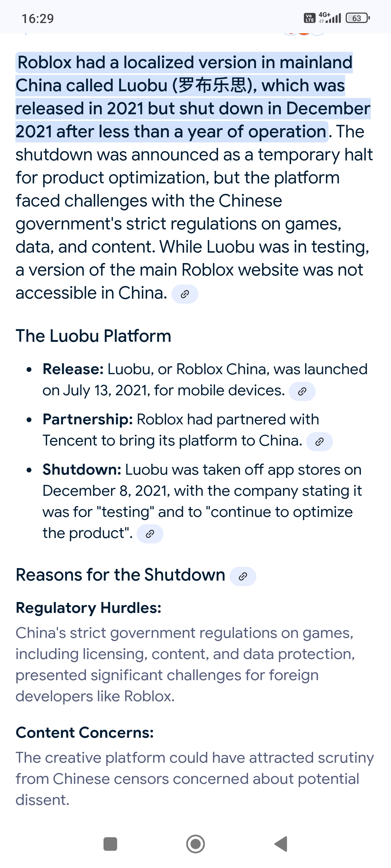
Task: Tap the link icon after "platform to China."
Action: click(319, 441)
